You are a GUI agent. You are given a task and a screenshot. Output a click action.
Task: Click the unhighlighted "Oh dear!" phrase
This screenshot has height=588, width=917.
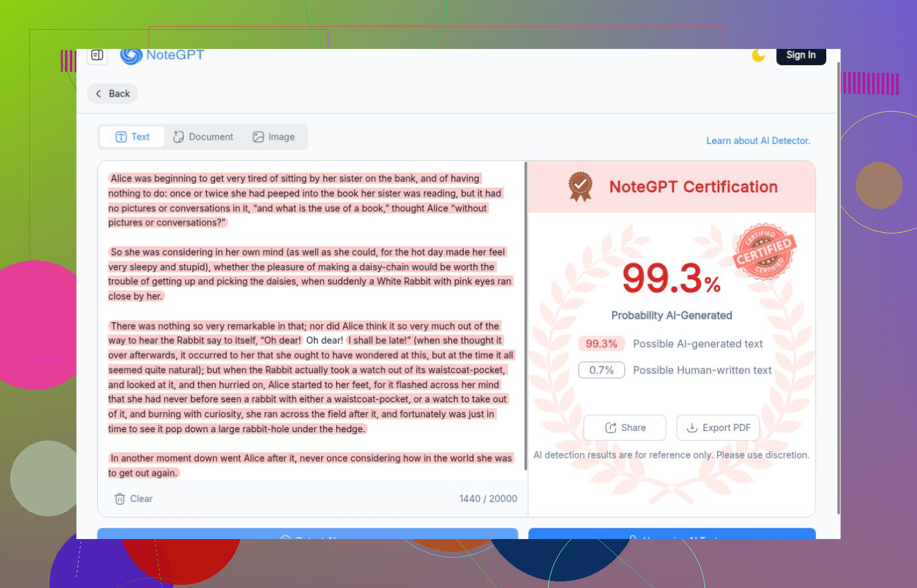(x=325, y=340)
